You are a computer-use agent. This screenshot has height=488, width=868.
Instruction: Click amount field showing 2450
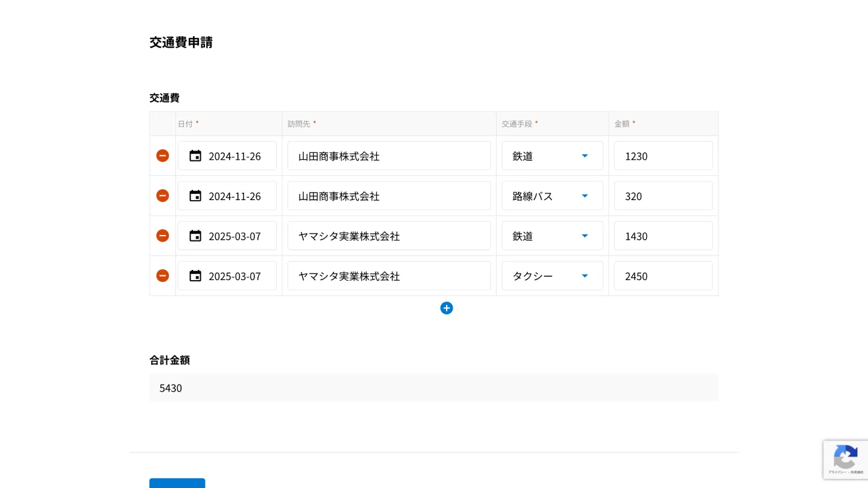663,276
